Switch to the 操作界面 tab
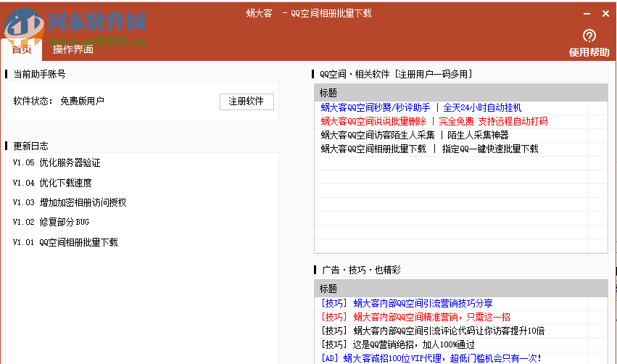This screenshot has width=617, height=364. (73, 49)
